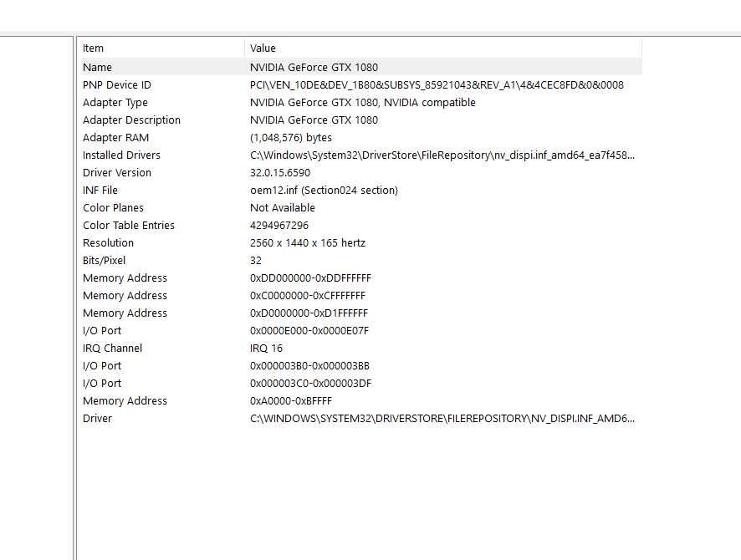Click value 0xC0000000-0xCFFFFFFF
The image size is (741, 560).
[308, 296]
